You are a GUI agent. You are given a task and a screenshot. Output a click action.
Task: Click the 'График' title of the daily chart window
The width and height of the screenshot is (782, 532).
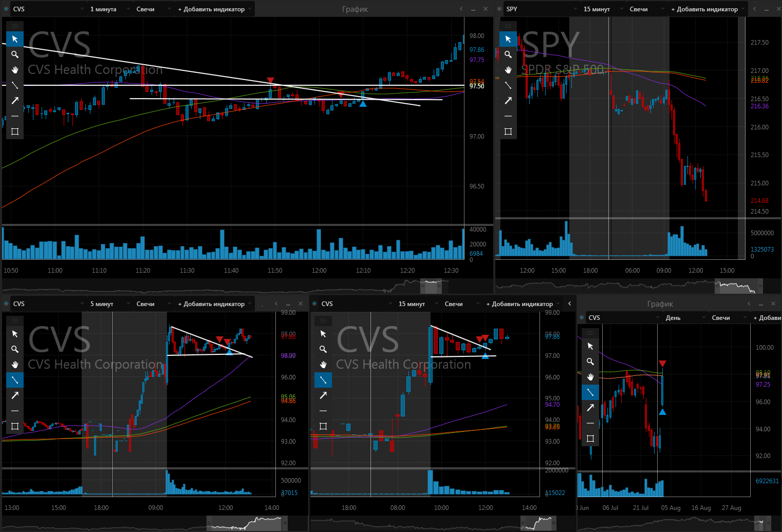(660, 304)
